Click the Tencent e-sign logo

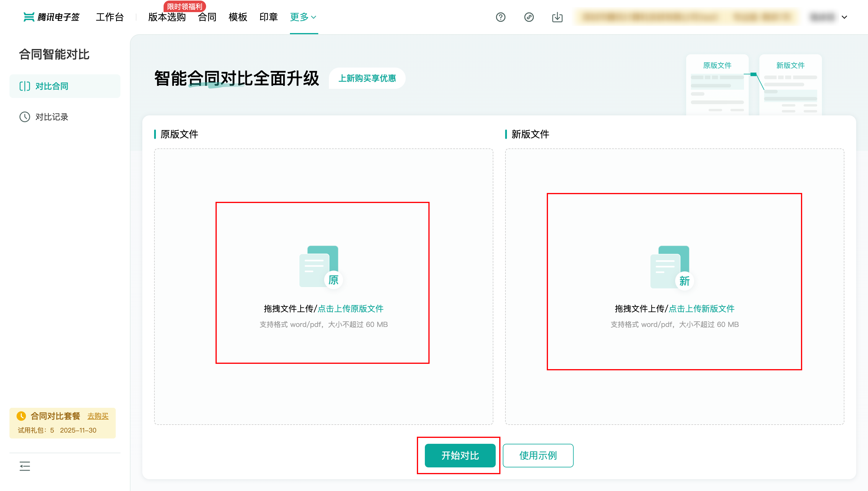(52, 17)
